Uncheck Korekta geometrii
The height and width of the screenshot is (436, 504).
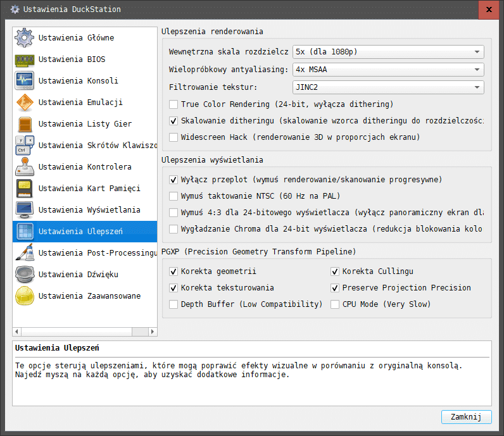[x=173, y=271]
